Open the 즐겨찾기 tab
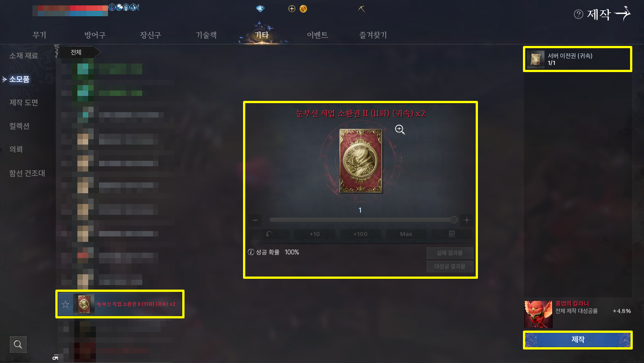This screenshot has height=363, width=644. point(373,35)
